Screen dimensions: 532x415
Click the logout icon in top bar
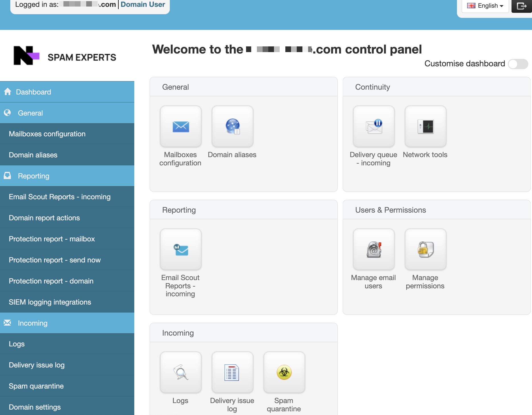pyautogui.click(x=521, y=6)
